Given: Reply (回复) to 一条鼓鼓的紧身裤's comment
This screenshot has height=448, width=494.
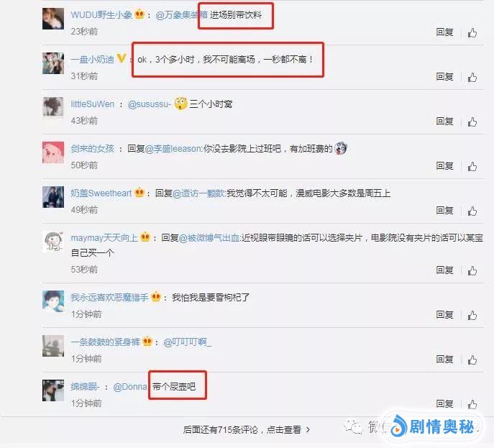Looking at the screenshot, I should (444, 359).
